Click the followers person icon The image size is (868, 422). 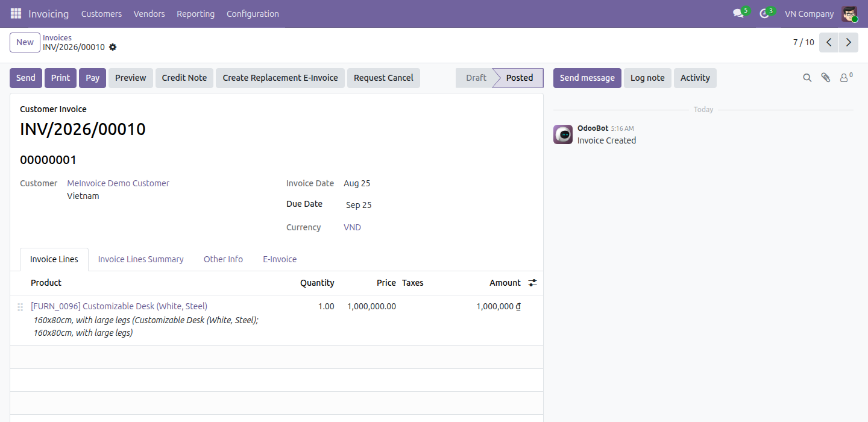[x=846, y=77]
